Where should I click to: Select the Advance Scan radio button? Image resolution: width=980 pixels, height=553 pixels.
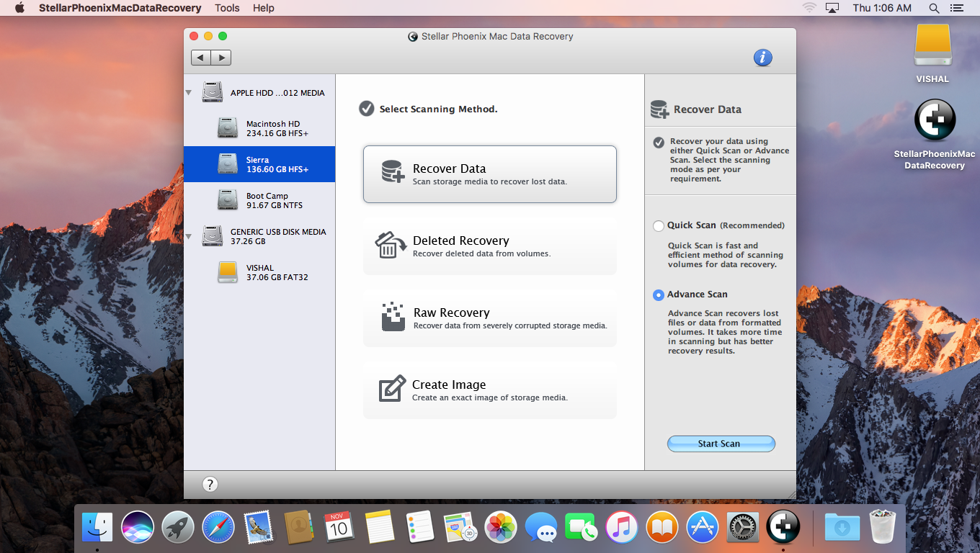click(x=658, y=295)
